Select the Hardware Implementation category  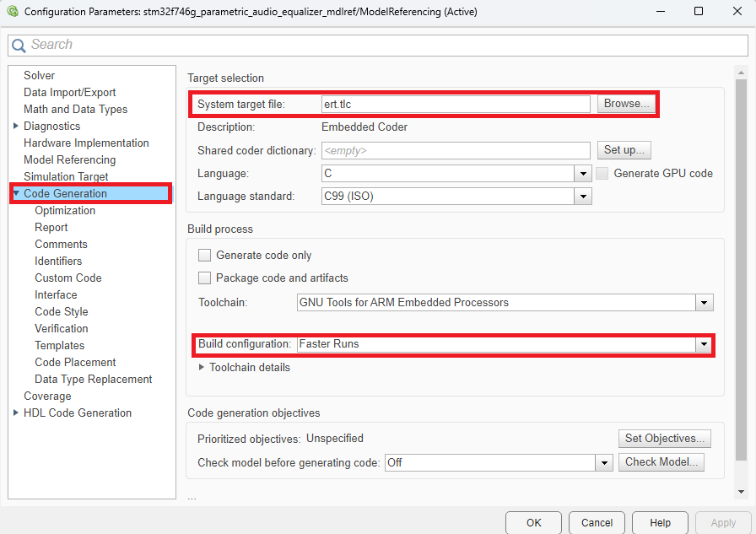86,143
